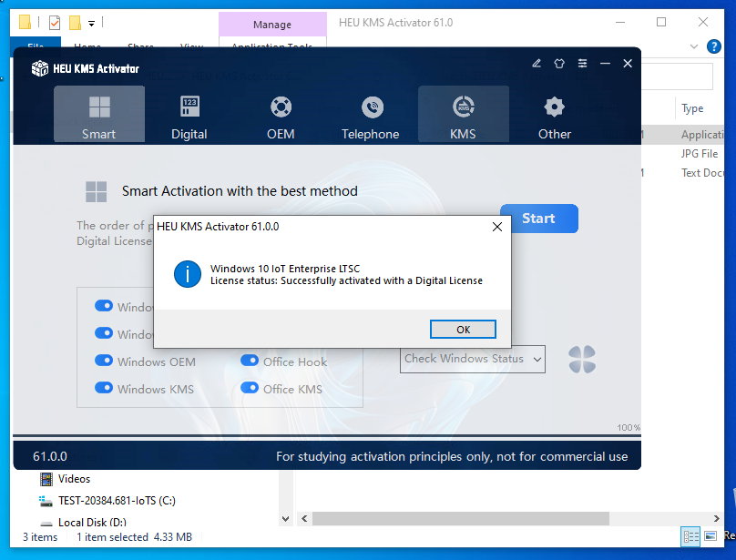Click the C: drive icon
Screen dimensions: 736x560
coord(46,501)
